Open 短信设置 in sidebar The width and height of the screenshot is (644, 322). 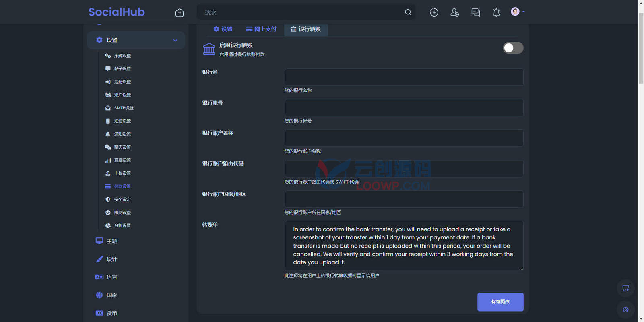[x=122, y=121]
